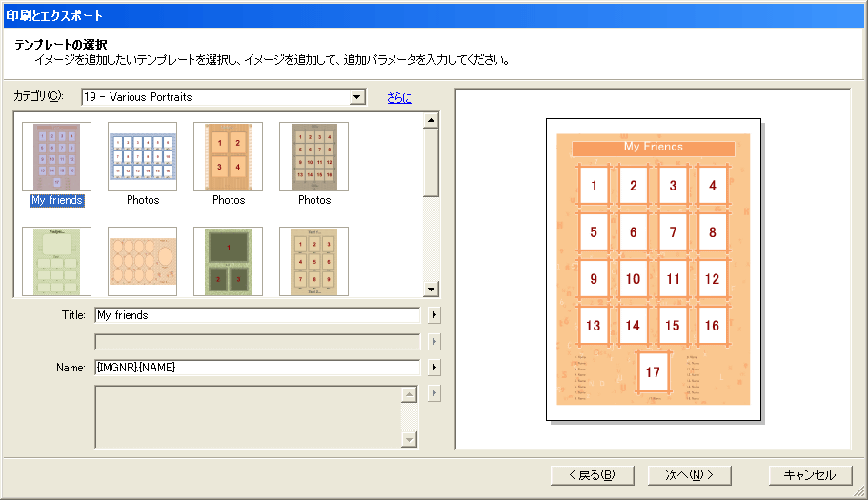Select the beige nine-frame template thumbnail
This screenshot has width=868, height=500.
[x=313, y=261]
